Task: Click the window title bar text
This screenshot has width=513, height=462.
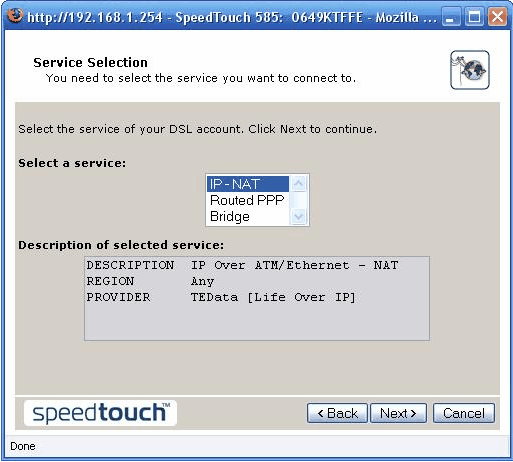Action: [x=232, y=17]
